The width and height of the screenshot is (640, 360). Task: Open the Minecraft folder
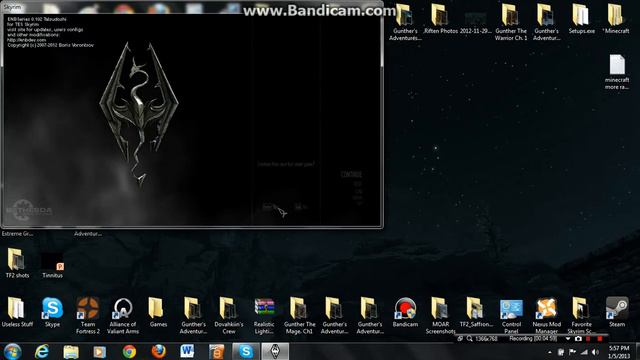[x=616, y=19]
